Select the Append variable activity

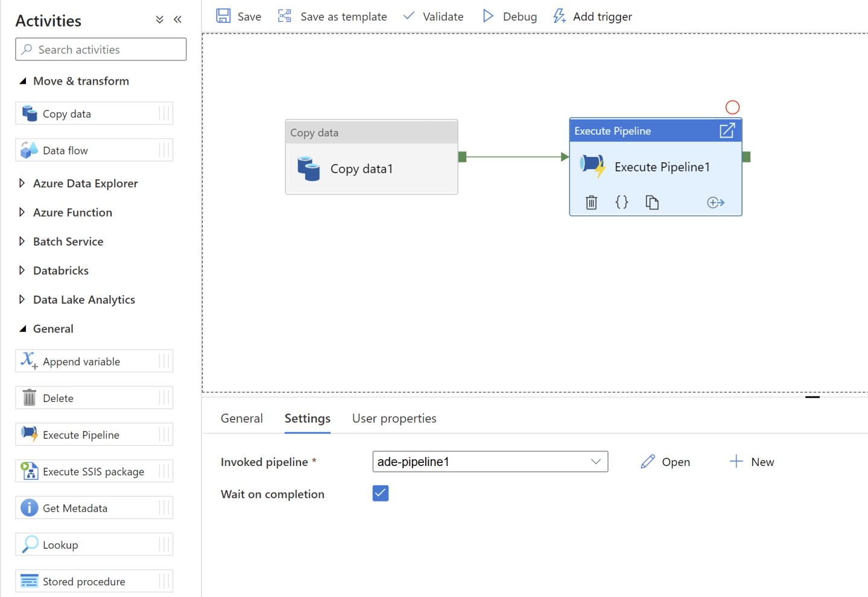click(x=94, y=362)
